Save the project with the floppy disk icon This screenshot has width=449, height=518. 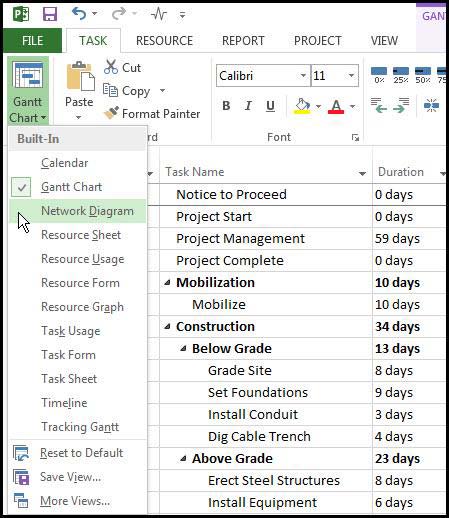(x=50, y=14)
